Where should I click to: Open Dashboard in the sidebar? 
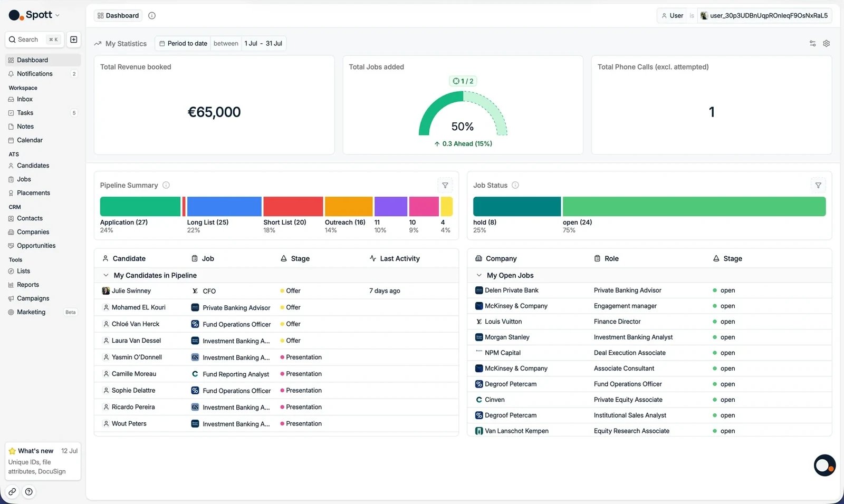point(43,60)
